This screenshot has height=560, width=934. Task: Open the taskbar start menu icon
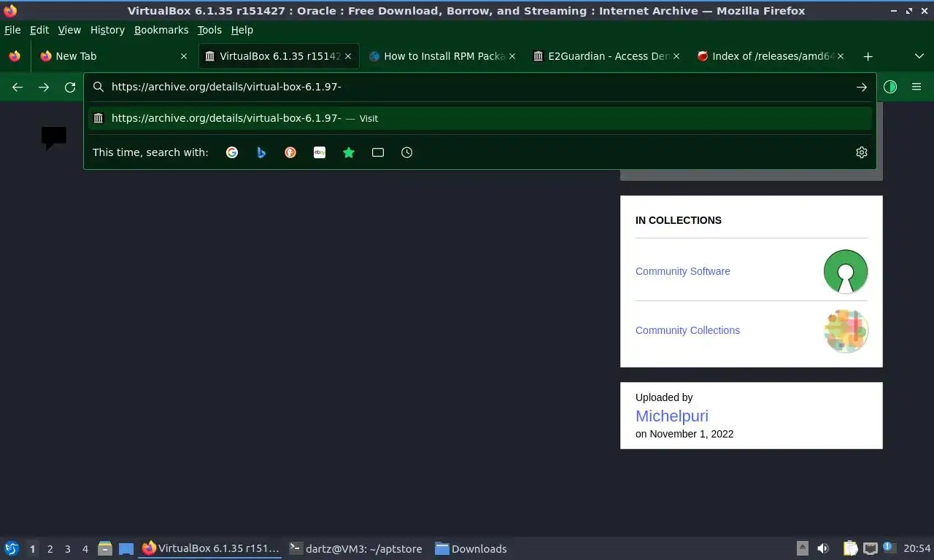click(12, 548)
